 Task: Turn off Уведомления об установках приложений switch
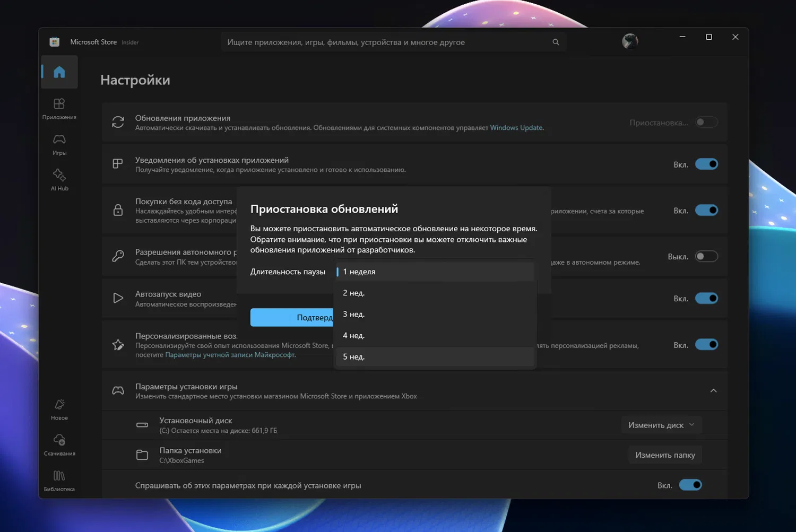[x=706, y=164]
